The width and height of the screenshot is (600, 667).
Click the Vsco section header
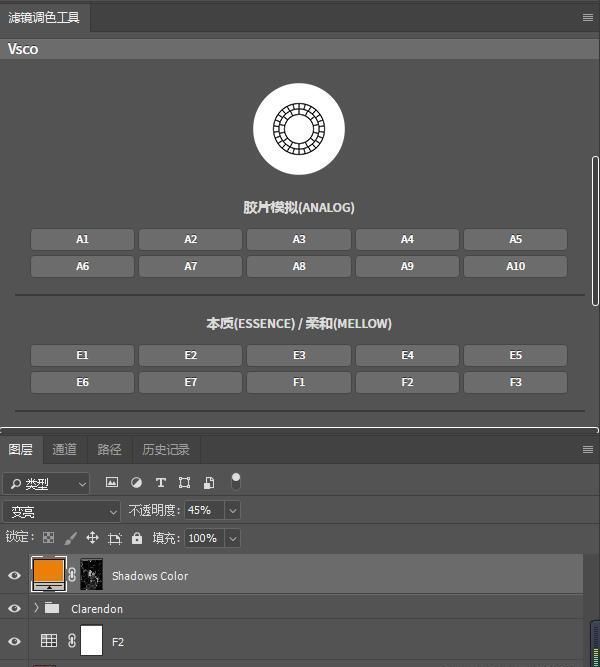(x=300, y=49)
